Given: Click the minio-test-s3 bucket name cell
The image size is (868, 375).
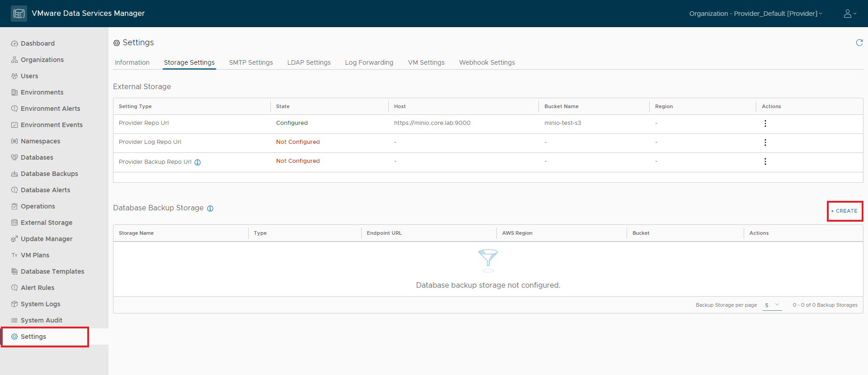Looking at the screenshot, I should tap(563, 123).
